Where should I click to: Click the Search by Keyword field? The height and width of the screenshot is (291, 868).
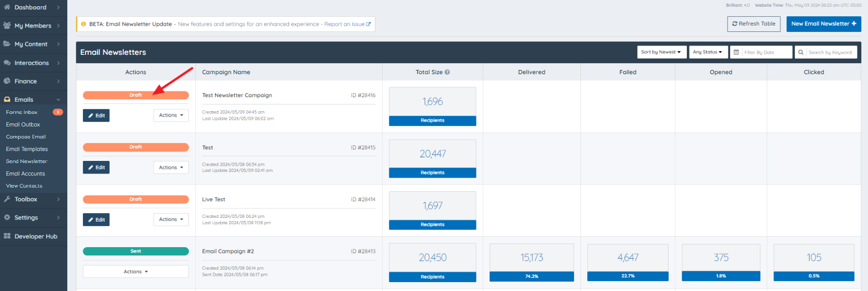[x=826, y=52]
